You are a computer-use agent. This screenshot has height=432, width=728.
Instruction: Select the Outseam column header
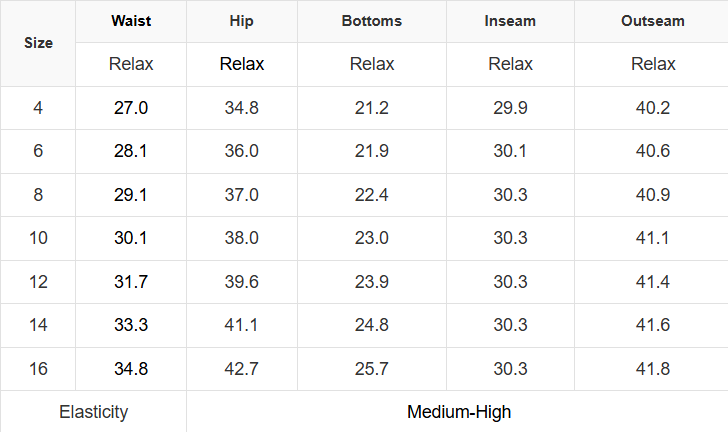click(653, 21)
